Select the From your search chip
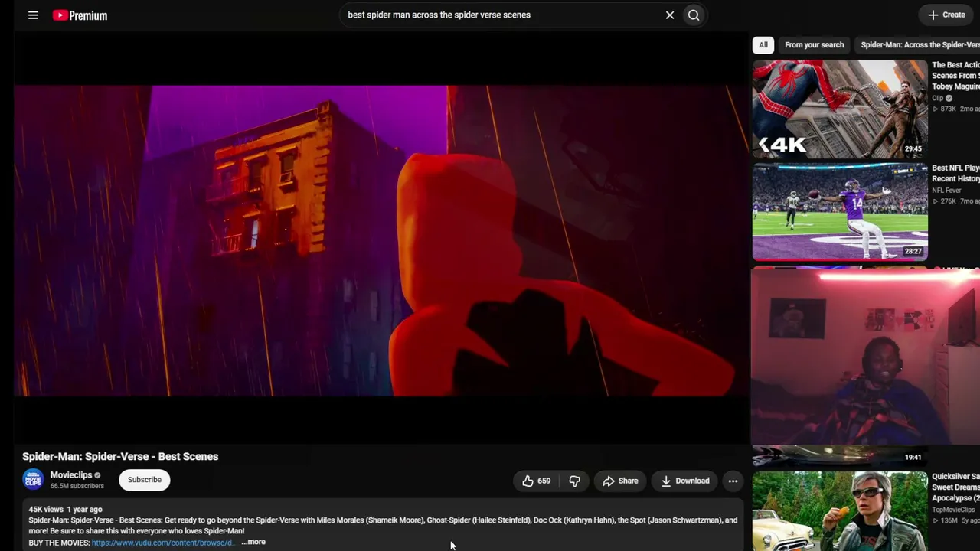The height and width of the screenshot is (551, 980). coord(814,44)
